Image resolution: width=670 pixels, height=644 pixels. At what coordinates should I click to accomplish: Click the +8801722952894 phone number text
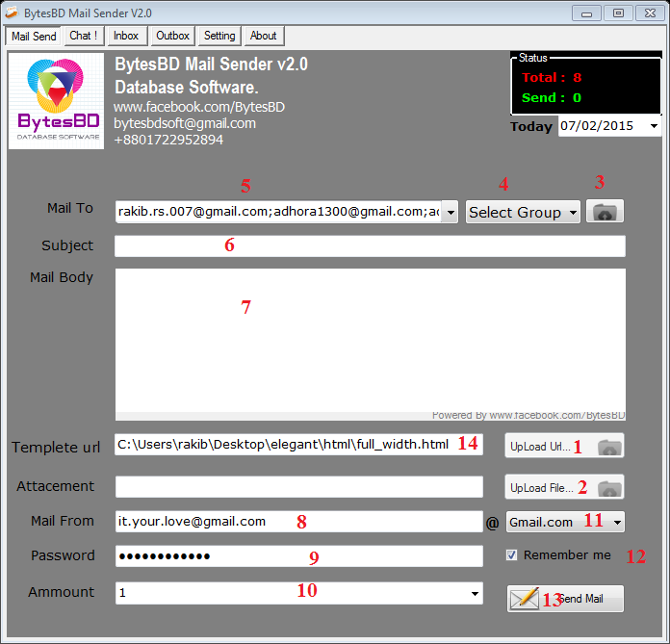pos(168,140)
